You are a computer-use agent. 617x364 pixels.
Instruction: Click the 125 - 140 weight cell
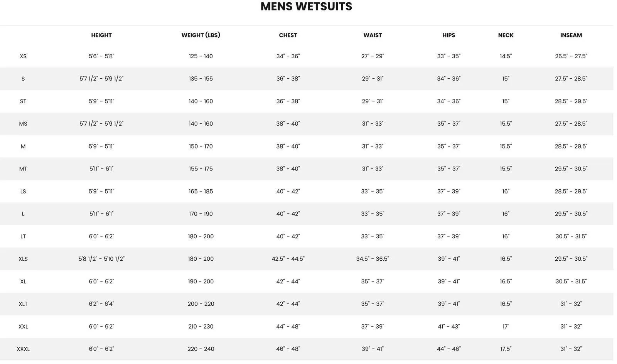click(201, 56)
